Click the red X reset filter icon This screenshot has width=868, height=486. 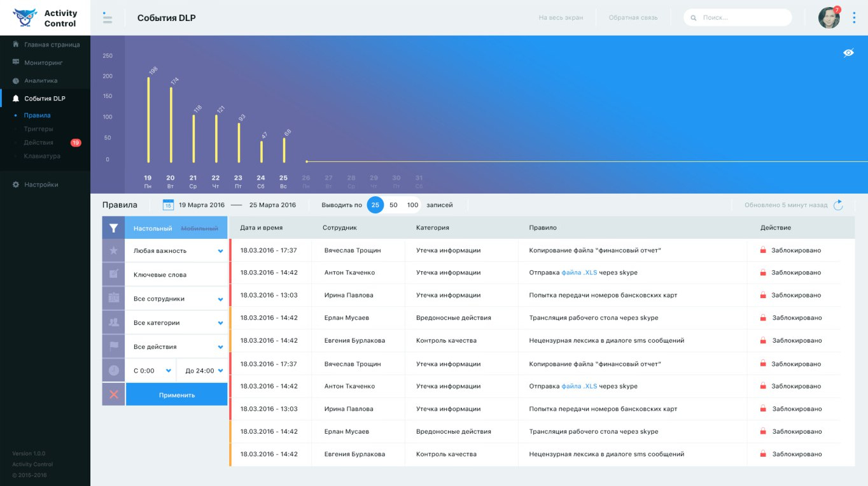pos(114,395)
